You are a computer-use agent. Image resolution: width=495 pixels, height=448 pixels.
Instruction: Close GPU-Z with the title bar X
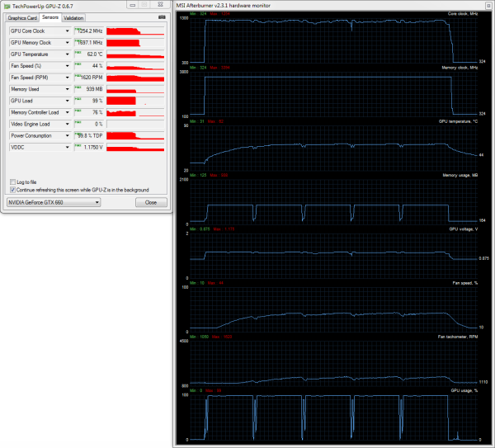160,5
